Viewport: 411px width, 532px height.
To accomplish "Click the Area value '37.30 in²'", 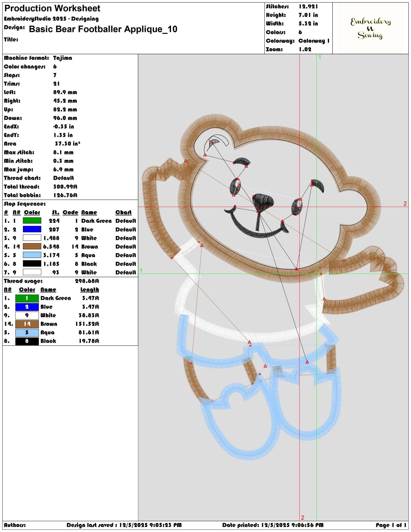I will [68, 144].
